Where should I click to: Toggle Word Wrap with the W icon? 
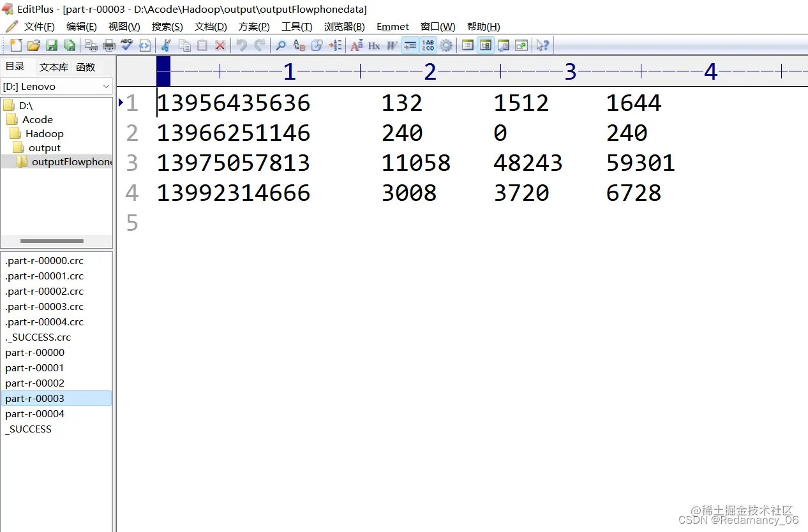[392, 45]
